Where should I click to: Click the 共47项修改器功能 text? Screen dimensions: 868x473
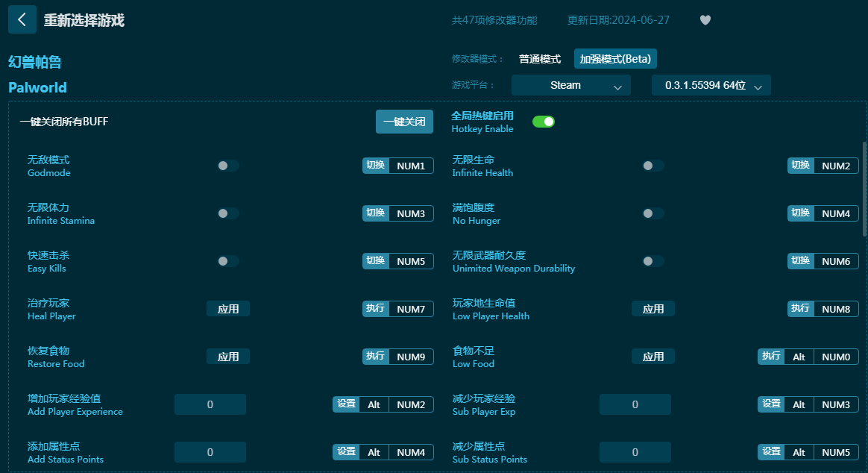pos(494,20)
